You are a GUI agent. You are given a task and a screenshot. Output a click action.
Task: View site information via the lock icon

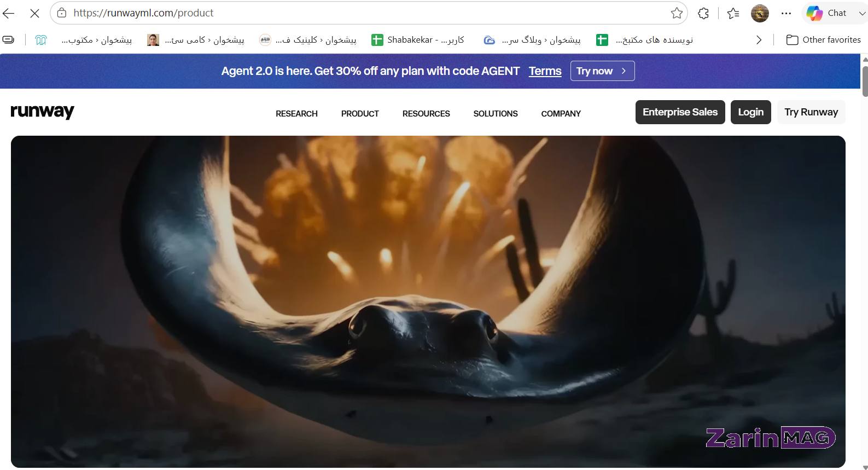62,13
